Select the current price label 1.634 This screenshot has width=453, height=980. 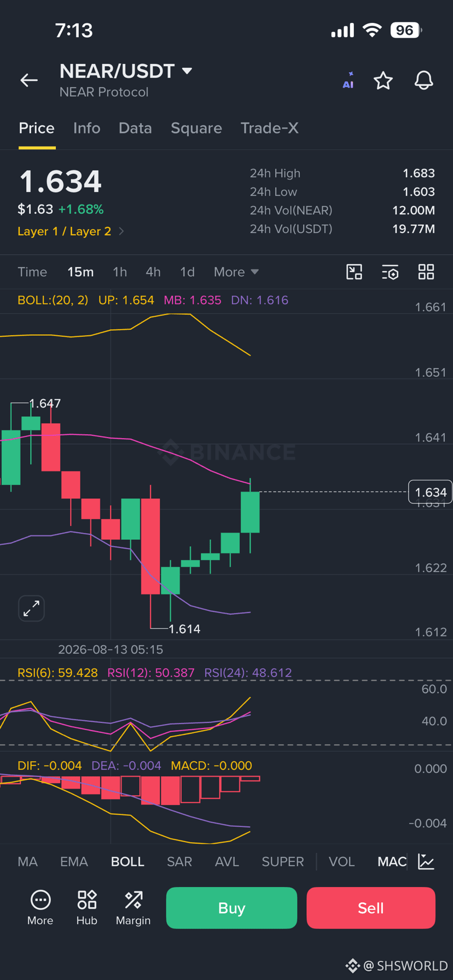(x=431, y=492)
